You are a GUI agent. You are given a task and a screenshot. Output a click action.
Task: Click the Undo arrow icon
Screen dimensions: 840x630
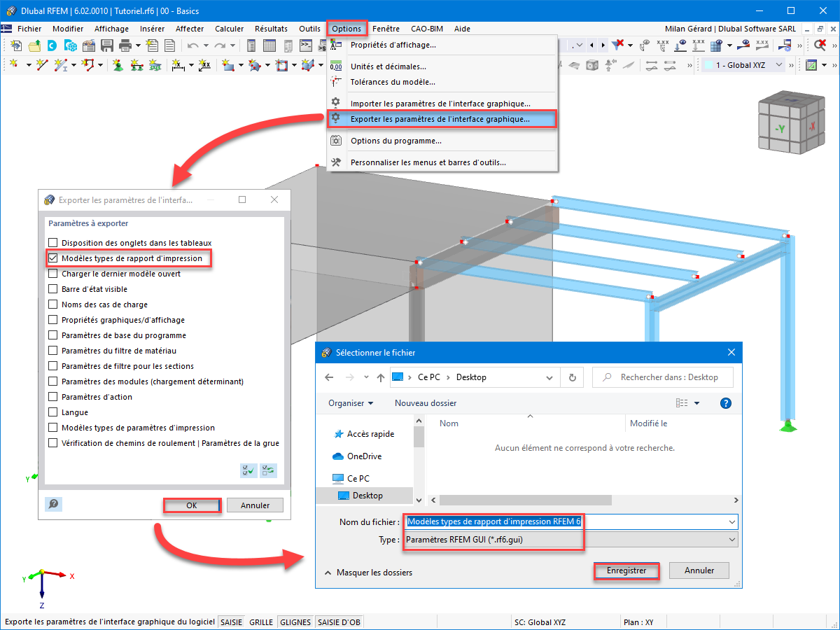192,45
